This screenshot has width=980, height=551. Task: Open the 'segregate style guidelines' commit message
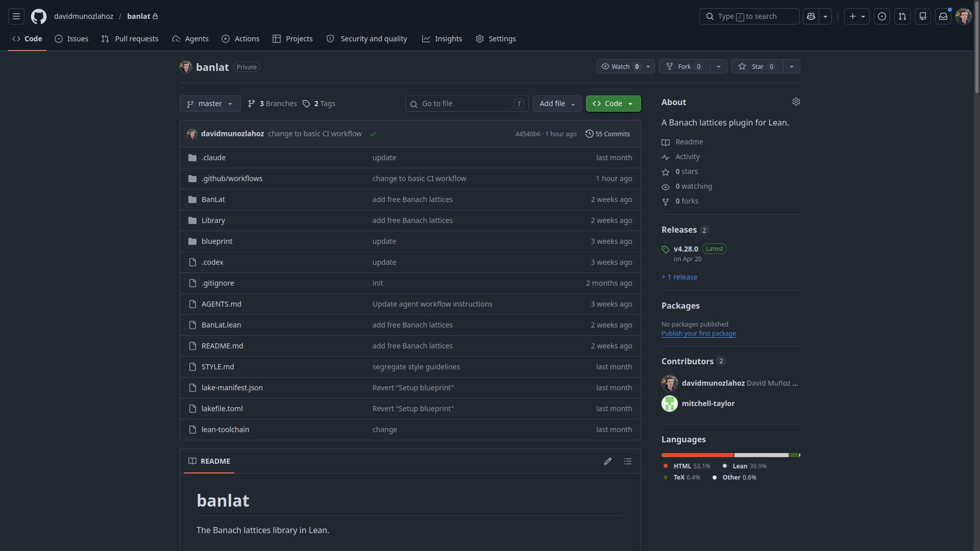click(416, 367)
